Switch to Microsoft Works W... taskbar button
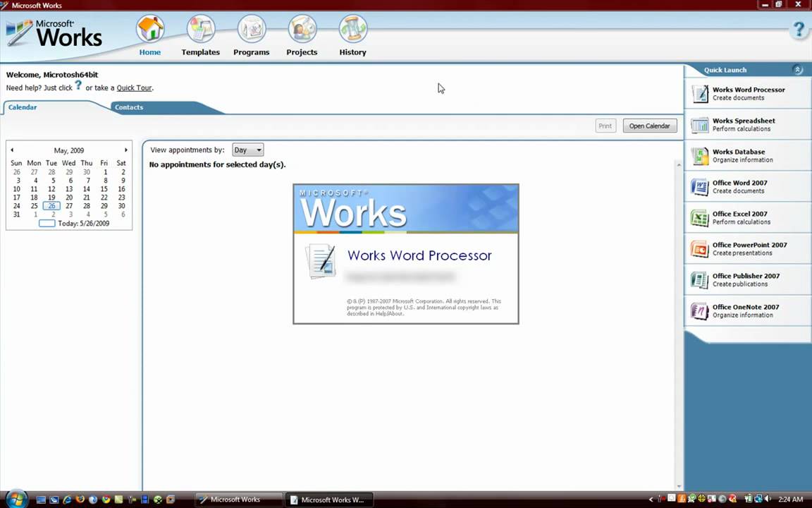 pyautogui.click(x=328, y=500)
